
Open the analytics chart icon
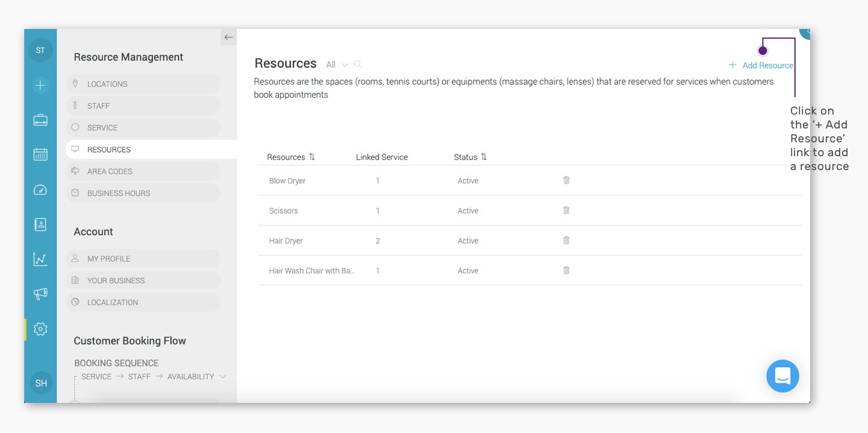pos(40,259)
